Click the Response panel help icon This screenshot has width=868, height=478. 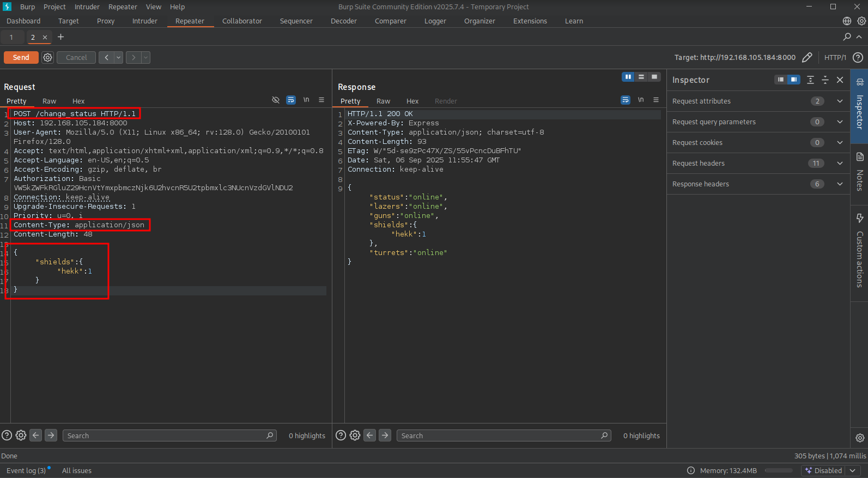pos(341,435)
